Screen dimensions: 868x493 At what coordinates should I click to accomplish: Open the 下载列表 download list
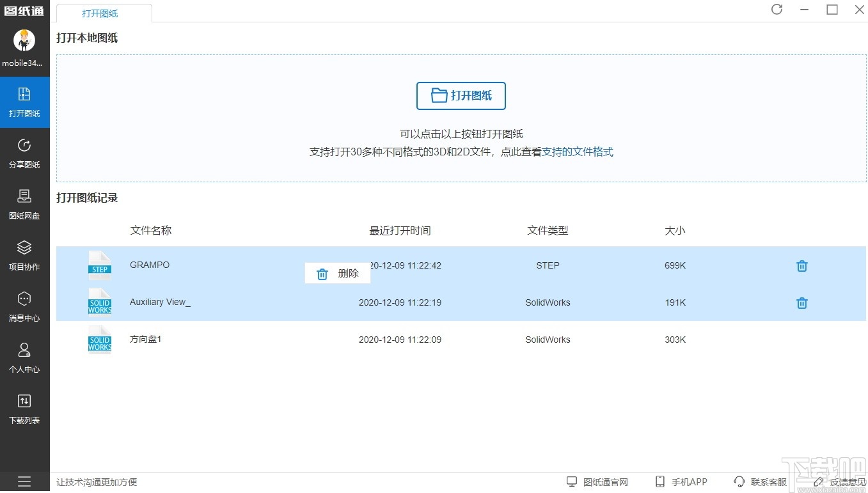point(24,409)
